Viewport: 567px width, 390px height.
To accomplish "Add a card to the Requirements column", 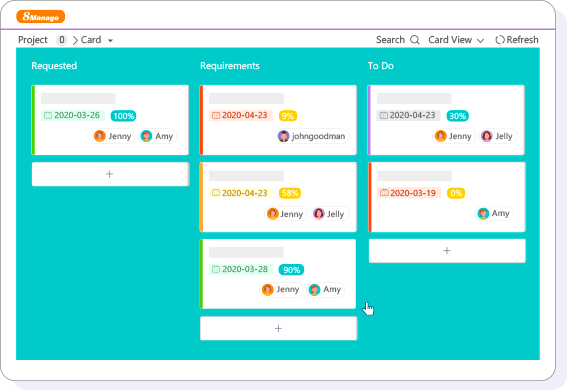I will pos(278,328).
